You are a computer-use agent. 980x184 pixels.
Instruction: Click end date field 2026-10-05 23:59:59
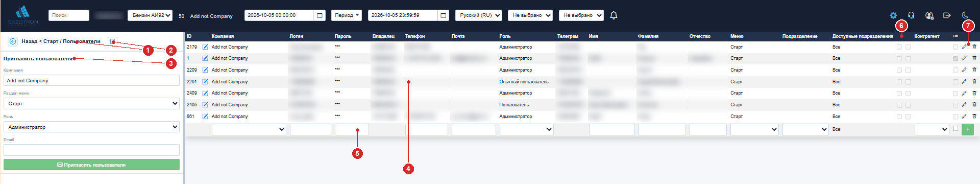point(402,15)
